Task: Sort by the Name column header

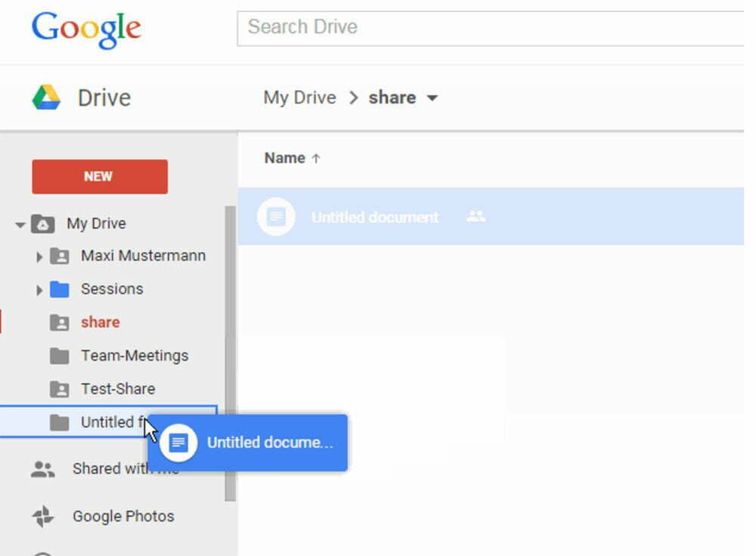Action: coord(284,158)
